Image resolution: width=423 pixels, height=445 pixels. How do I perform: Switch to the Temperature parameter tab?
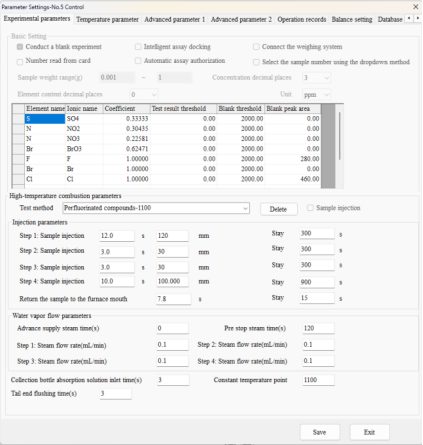point(107,19)
